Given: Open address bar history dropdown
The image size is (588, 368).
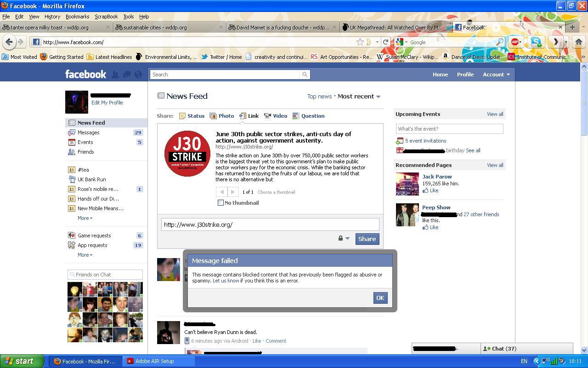Looking at the screenshot, I should (377, 42).
